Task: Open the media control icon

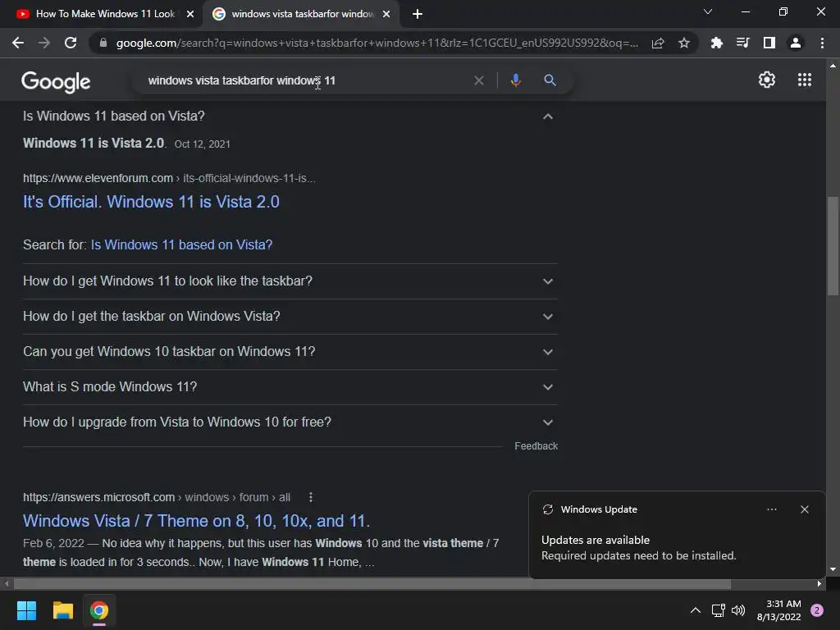Action: click(x=742, y=43)
